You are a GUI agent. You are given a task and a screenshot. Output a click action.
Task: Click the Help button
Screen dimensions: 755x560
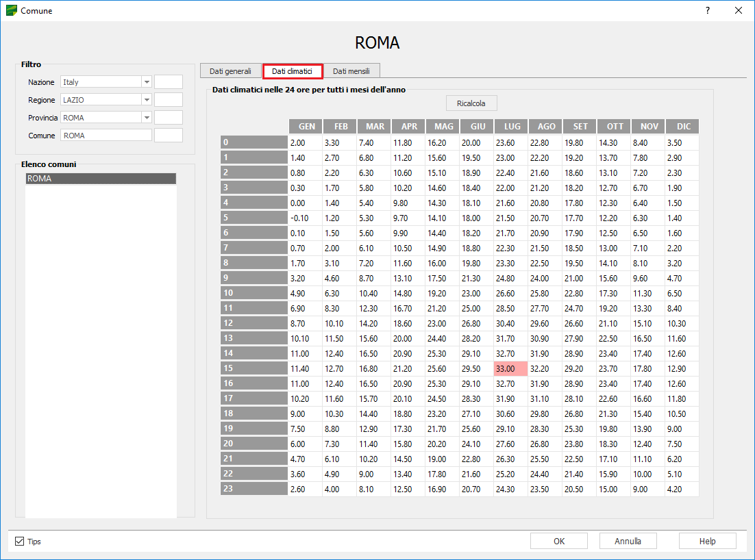click(707, 541)
